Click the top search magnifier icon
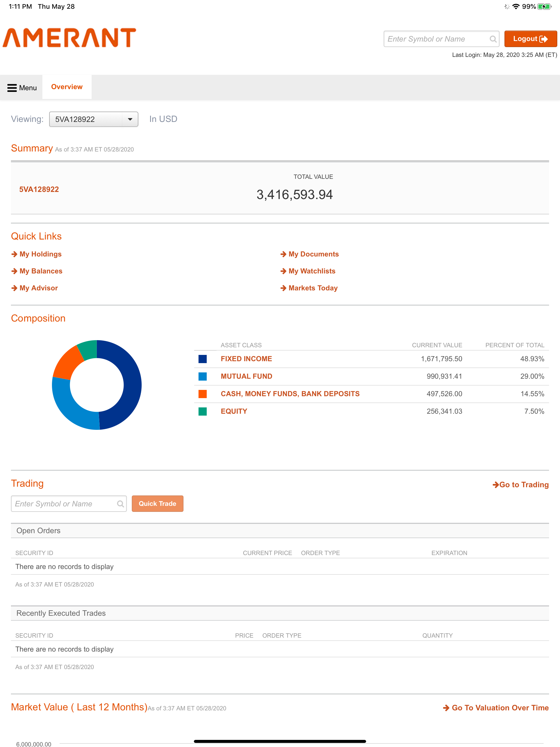Screen dimensions: 560x747 (x=493, y=39)
